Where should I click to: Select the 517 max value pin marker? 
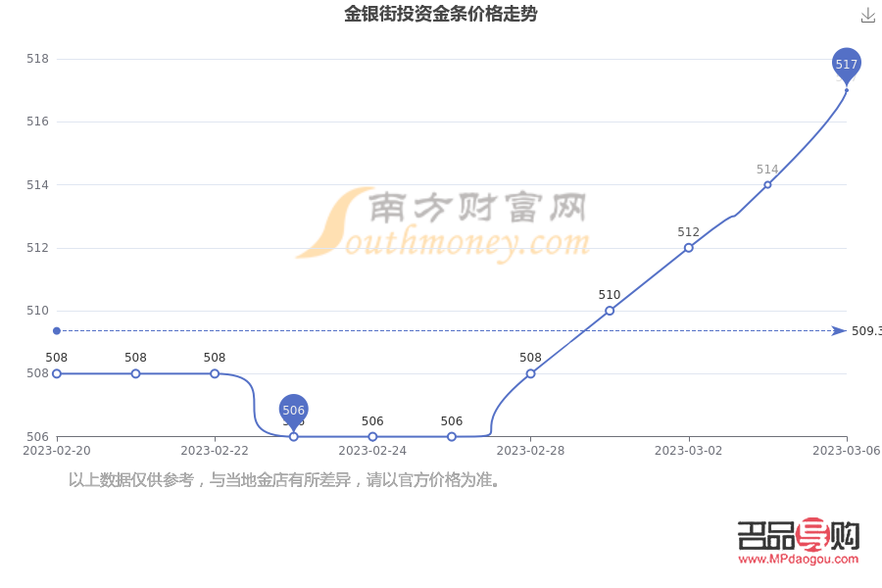[846, 66]
